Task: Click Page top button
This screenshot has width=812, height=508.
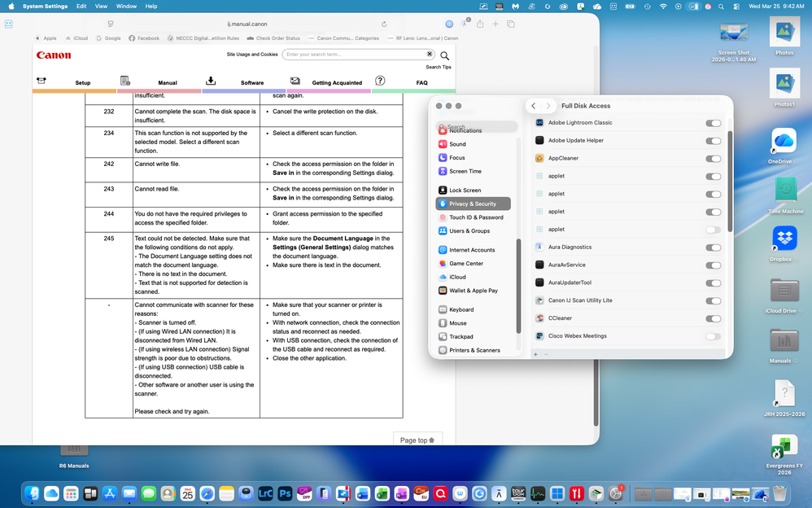Action: 417,440
